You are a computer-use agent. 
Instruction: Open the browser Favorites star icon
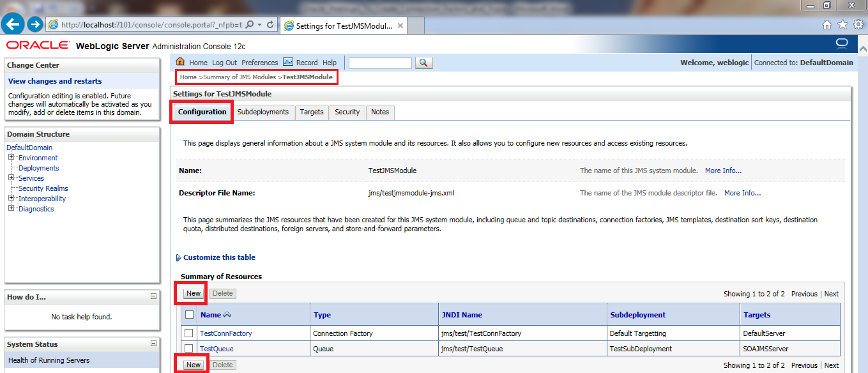pos(842,25)
